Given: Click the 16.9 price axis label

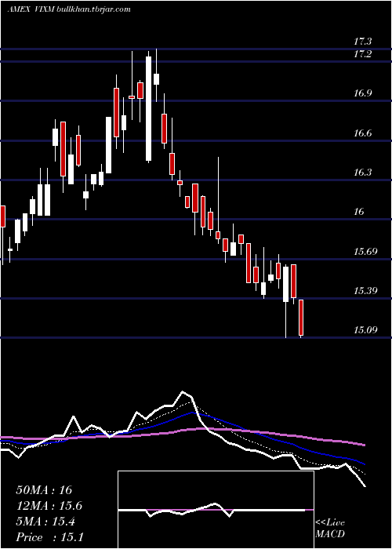Looking at the screenshot, I should point(362,93).
